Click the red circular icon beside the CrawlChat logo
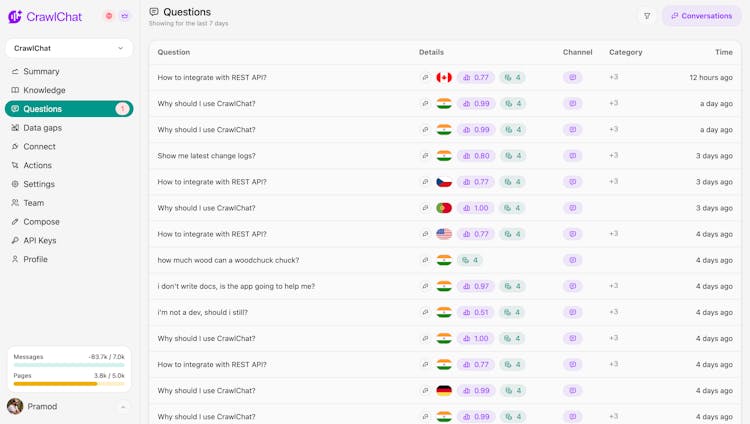 coord(109,17)
